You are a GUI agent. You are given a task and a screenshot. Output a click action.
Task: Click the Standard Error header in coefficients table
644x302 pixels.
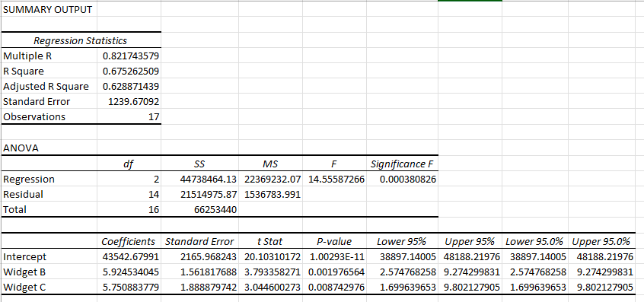click(x=199, y=241)
